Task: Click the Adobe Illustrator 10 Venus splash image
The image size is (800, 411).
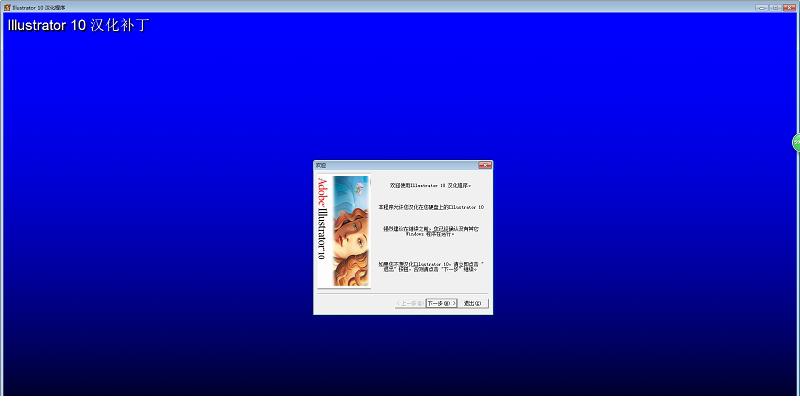Action: pyautogui.click(x=344, y=232)
